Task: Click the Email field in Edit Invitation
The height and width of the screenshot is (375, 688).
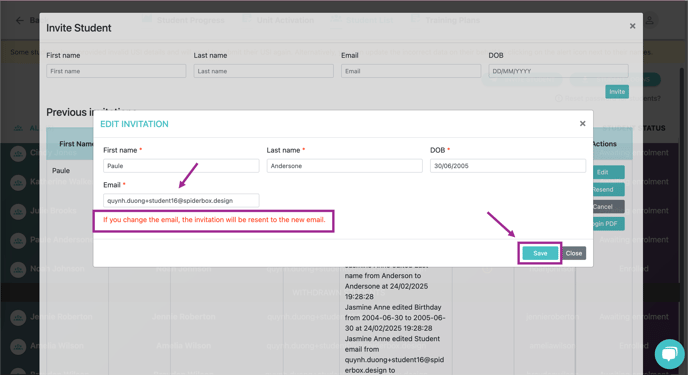Action: tap(181, 200)
